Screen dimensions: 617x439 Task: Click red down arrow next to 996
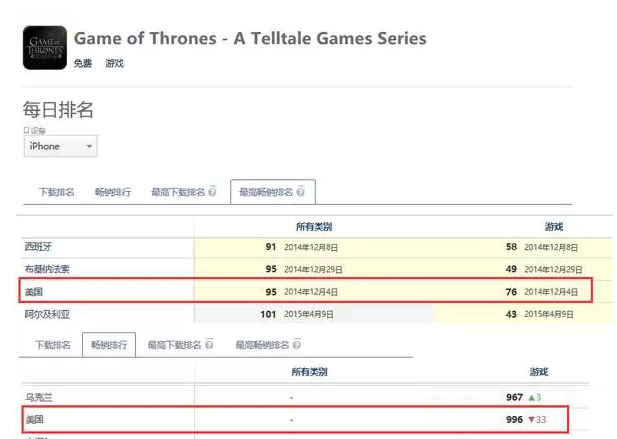[x=532, y=419]
